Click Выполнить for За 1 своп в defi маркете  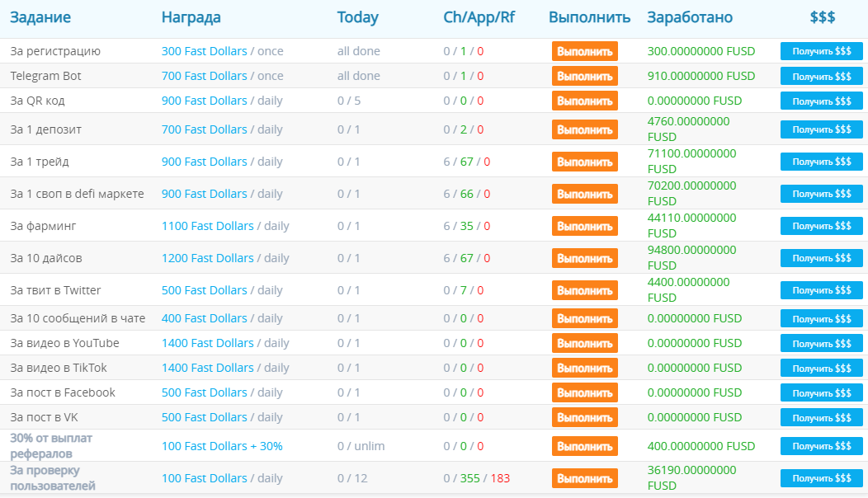coord(584,194)
